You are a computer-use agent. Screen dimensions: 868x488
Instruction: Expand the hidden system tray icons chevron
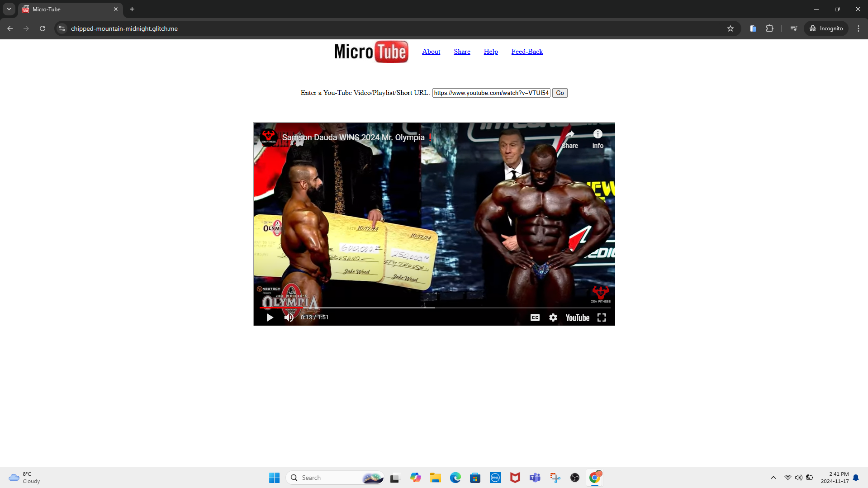(773, 478)
